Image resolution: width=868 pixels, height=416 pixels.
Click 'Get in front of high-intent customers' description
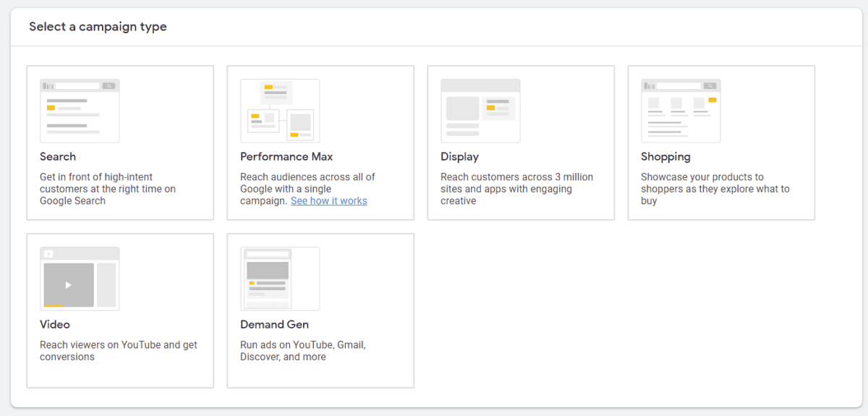coord(108,189)
